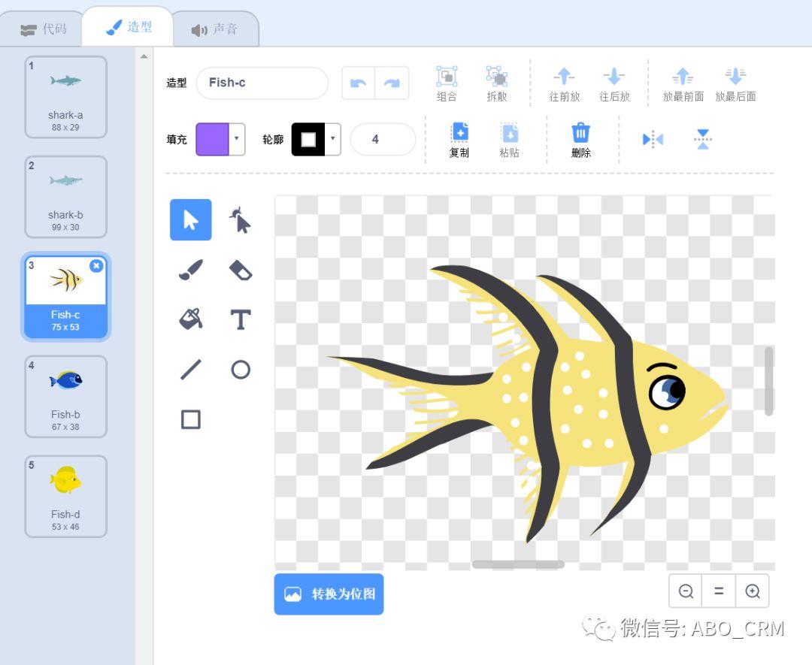Image resolution: width=812 pixels, height=665 pixels.
Task: Flip the costume horizontally
Action: [653, 139]
